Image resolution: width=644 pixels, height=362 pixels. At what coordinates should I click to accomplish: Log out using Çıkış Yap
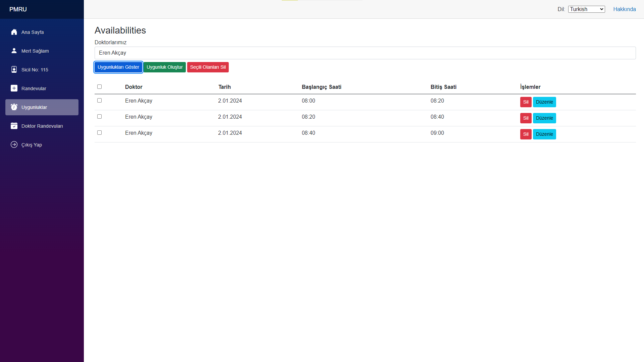click(x=42, y=145)
